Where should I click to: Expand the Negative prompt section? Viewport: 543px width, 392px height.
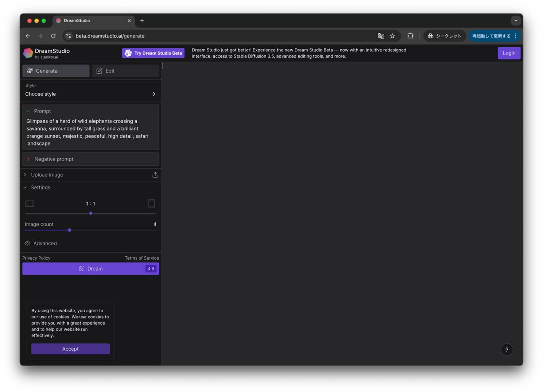click(90, 159)
